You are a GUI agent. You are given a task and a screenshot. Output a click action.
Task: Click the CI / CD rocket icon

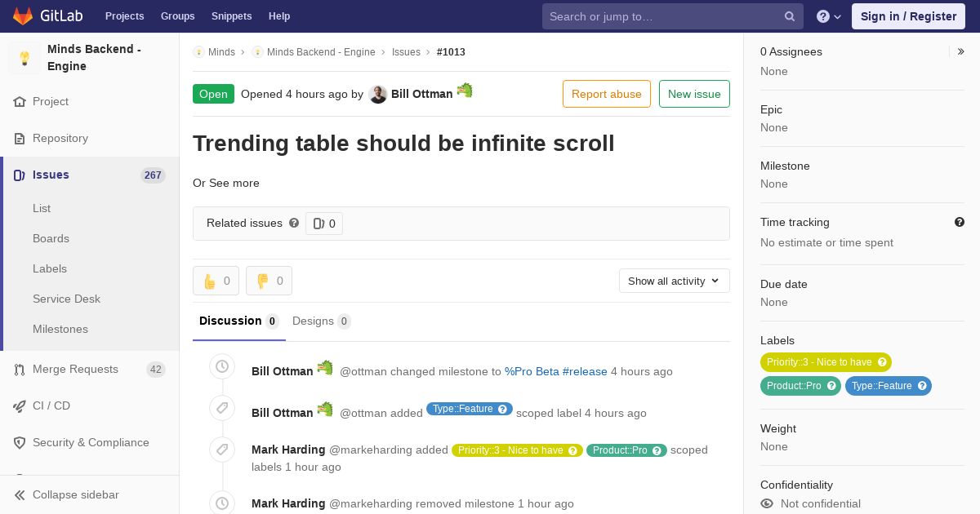click(20, 406)
